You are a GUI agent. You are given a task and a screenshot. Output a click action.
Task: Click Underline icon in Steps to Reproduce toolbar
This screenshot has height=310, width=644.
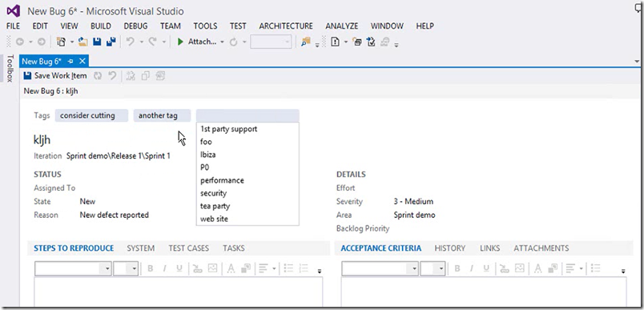179,268
